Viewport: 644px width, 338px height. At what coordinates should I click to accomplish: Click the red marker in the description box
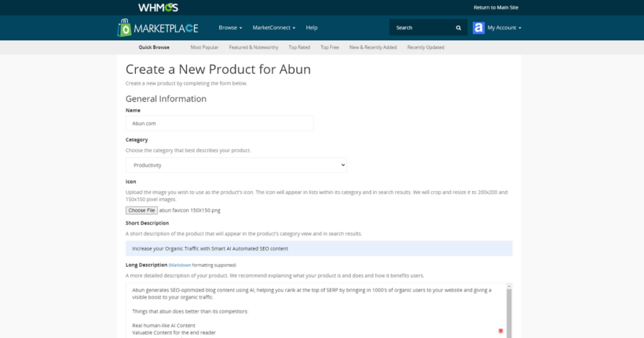point(500,330)
